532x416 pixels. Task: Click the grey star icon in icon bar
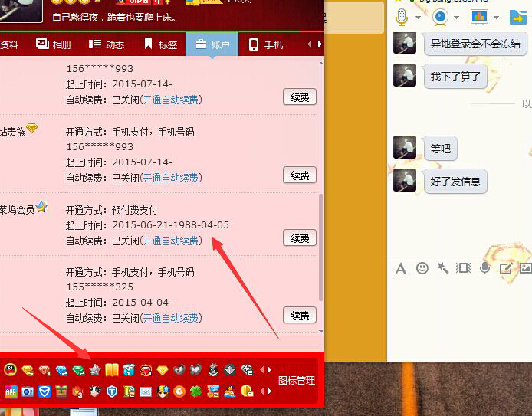(95, 369)
